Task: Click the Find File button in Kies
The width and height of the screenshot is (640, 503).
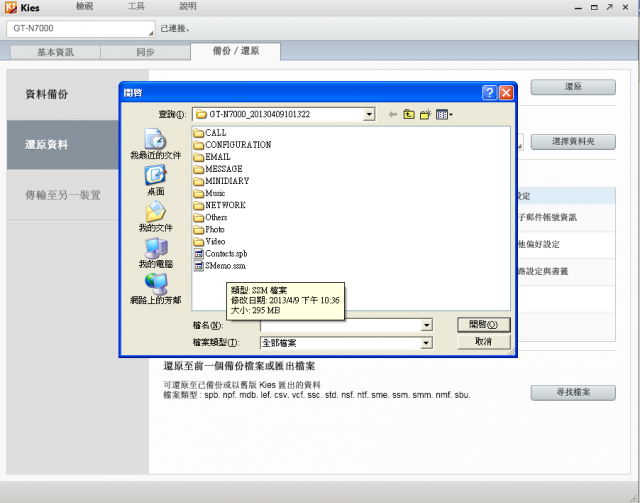Action: point(573,393)
